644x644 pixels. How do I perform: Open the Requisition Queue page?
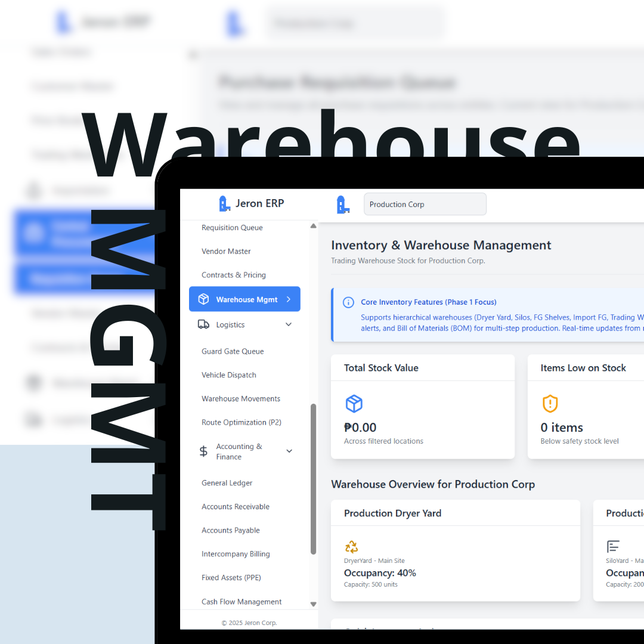(232, 227)
